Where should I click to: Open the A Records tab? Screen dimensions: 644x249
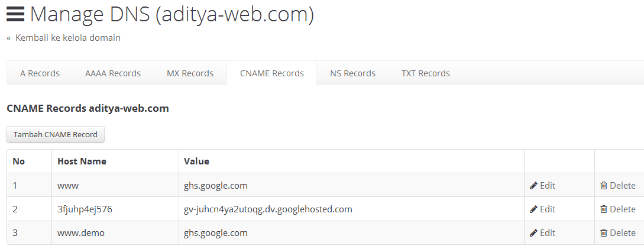coord(40,73)
